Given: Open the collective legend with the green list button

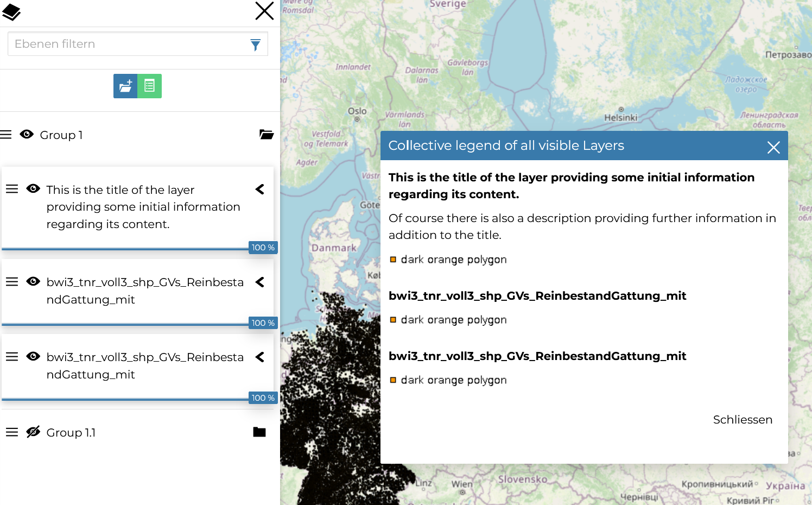Looking at the screenshot, I should click(150, 86).
